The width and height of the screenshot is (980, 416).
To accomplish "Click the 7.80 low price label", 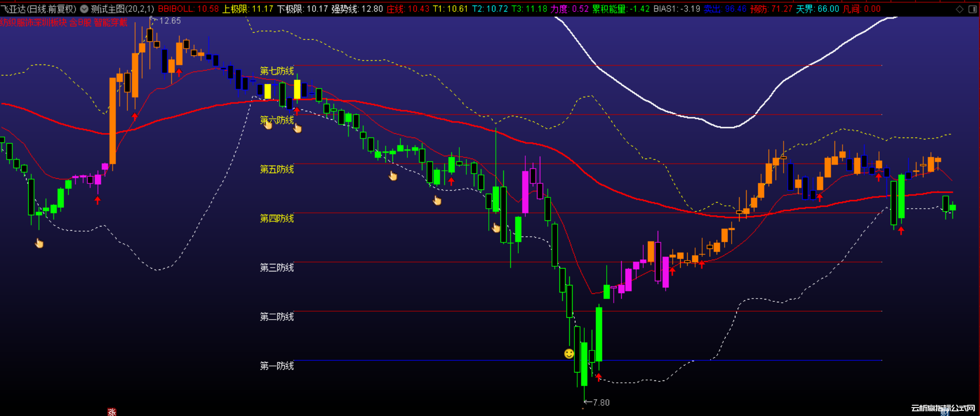I will point(601,402).
